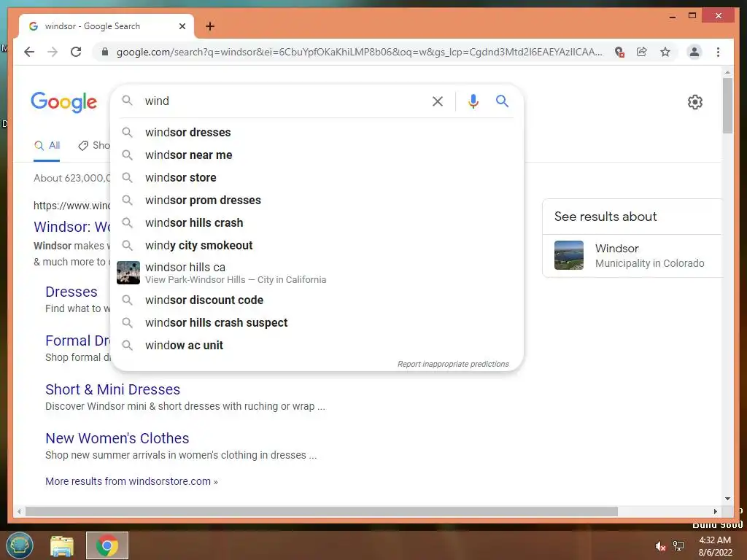
Task: Close the windsor - Google Search tab
Action: (x=182, y=26)
